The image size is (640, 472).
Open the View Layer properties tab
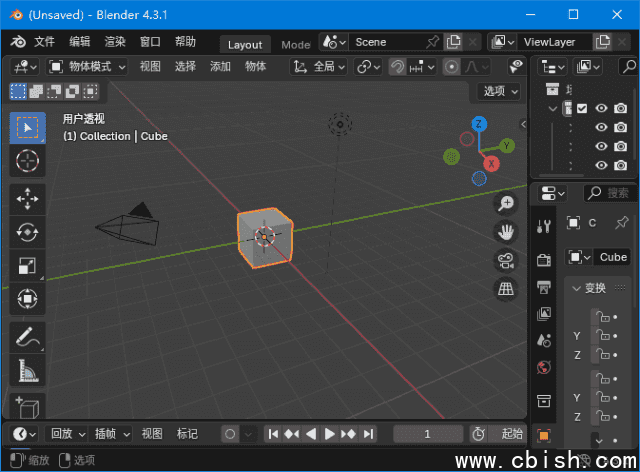pos(544,314)
